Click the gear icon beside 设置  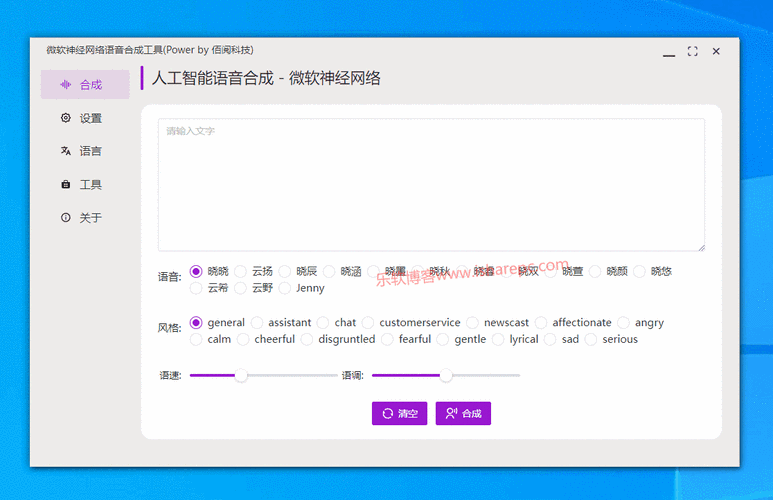[x=66, y=118]
